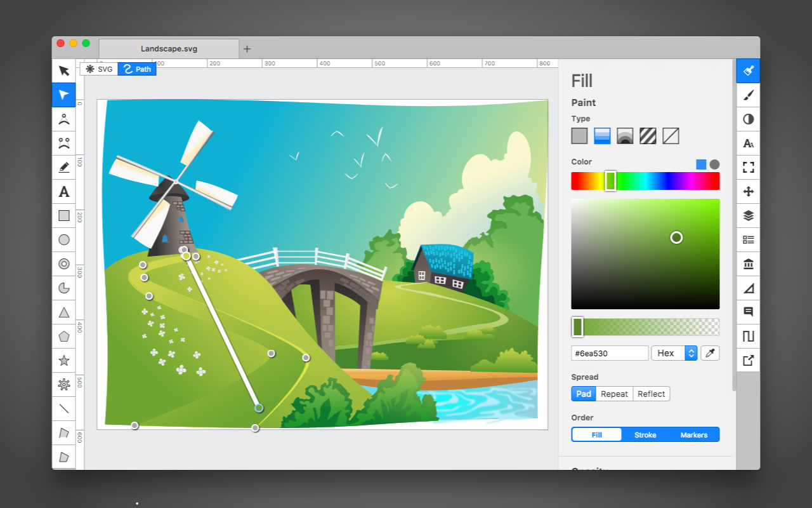Select the Path breadcrumb item
The width and height of the screenshot is (812, 508).
pos(137,69)
